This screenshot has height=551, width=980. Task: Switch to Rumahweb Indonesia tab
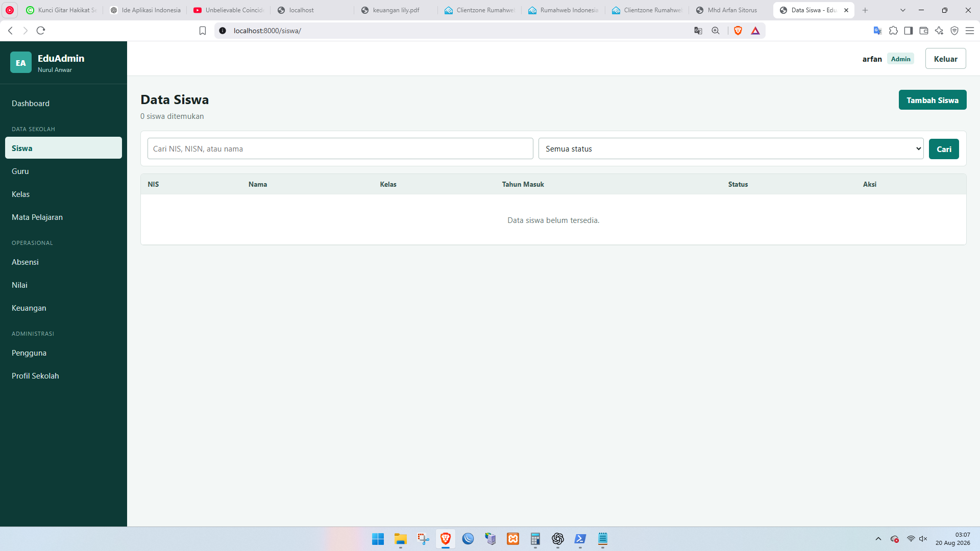click(563, 10)
